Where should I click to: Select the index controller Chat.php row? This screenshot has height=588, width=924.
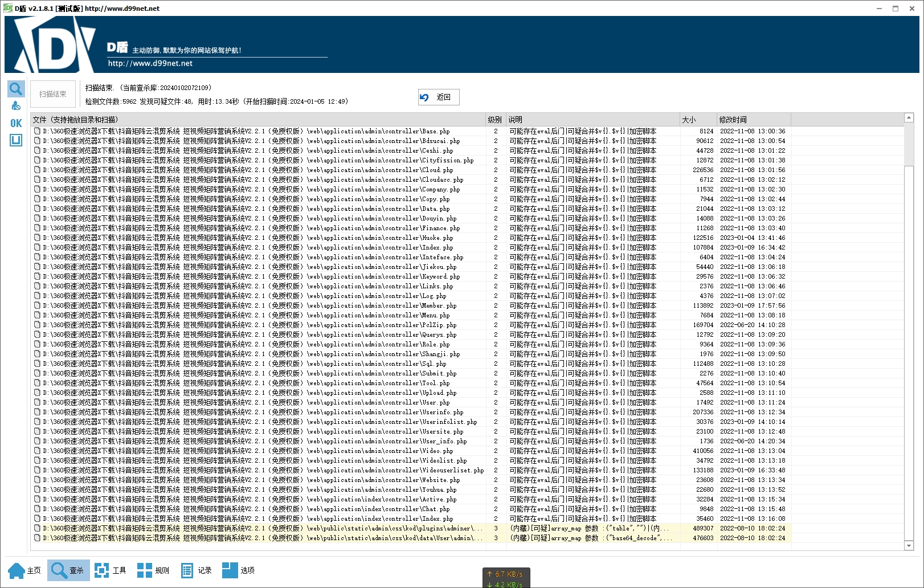pyautogui.click(x=411, y=509)
